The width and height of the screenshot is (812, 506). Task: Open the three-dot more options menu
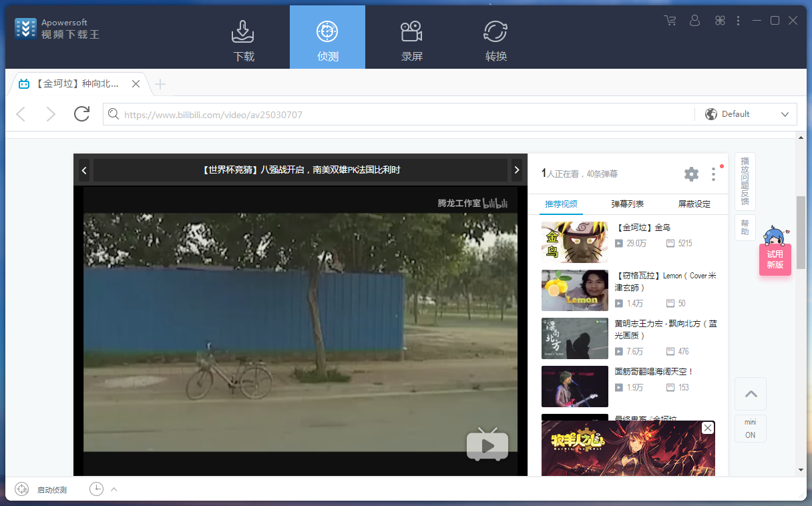point(738,21)
